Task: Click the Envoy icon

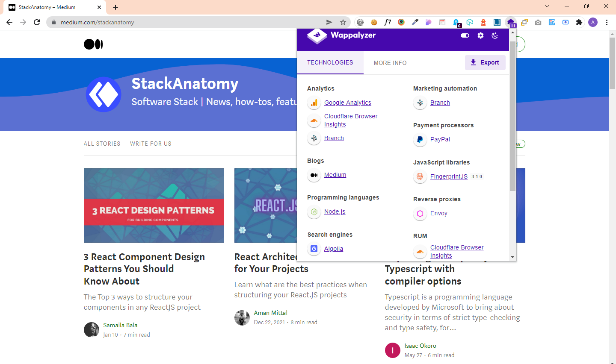Action: pos(420,214)
